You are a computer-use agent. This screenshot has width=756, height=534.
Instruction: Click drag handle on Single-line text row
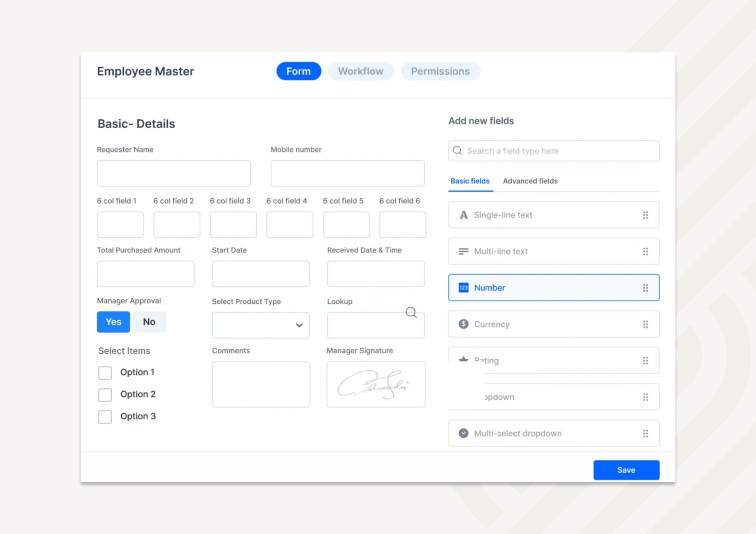coord(646,215)
